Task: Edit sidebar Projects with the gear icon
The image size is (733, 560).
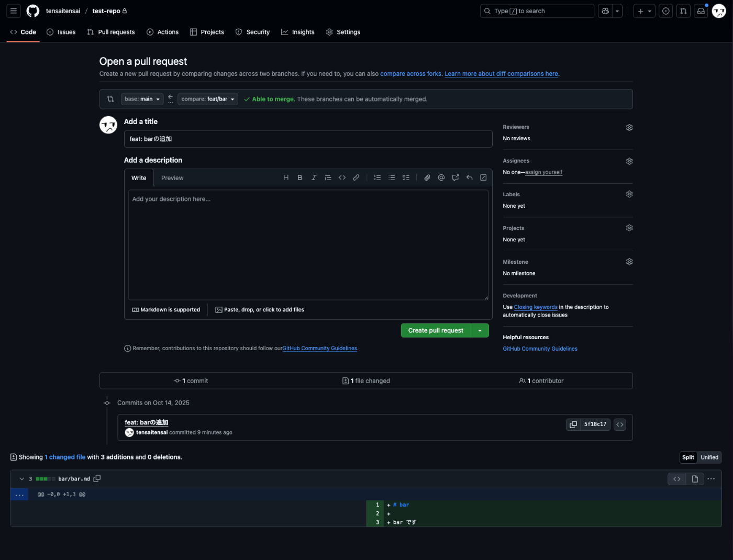Action: tap(629, 228)
